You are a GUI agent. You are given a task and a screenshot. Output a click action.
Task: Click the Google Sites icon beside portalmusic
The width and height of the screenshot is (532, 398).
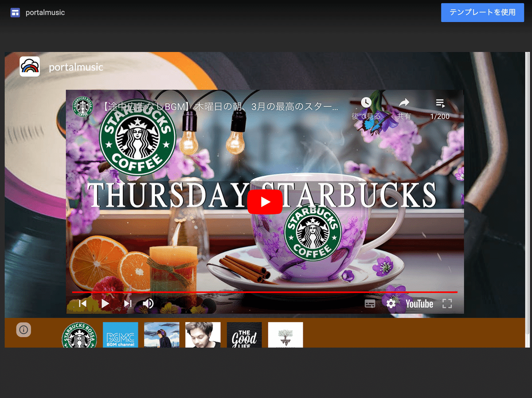(x=16, y=12)
